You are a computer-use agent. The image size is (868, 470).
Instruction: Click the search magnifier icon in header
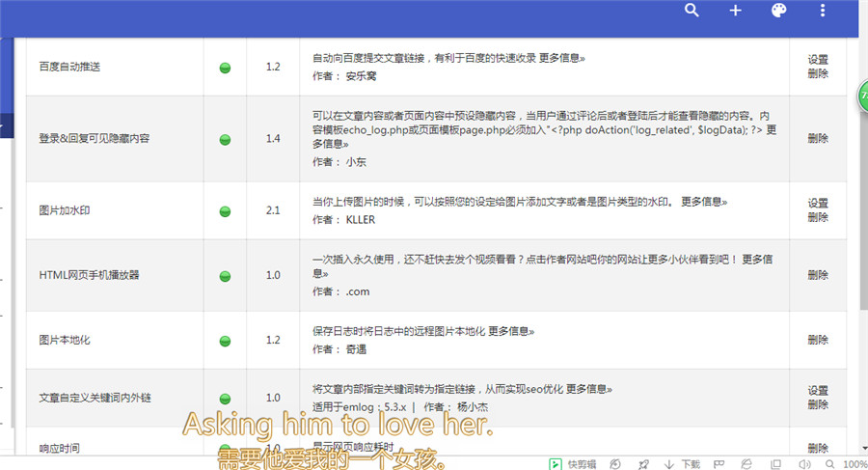click(x=692, y=11)
